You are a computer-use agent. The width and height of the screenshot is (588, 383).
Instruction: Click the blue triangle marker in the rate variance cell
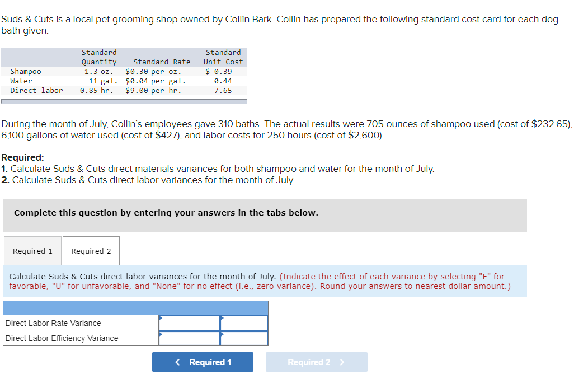click(x=161, y=318)
